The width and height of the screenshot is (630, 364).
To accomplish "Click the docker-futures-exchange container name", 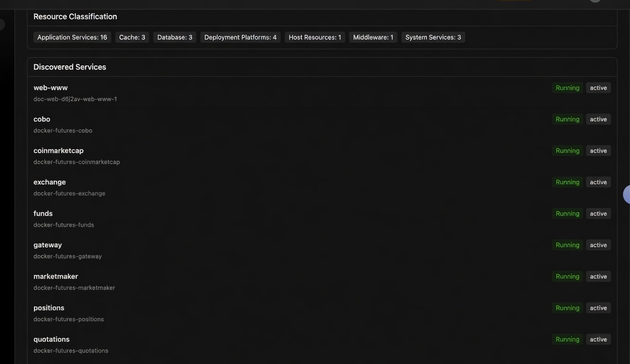I will (x=69, y=193).
